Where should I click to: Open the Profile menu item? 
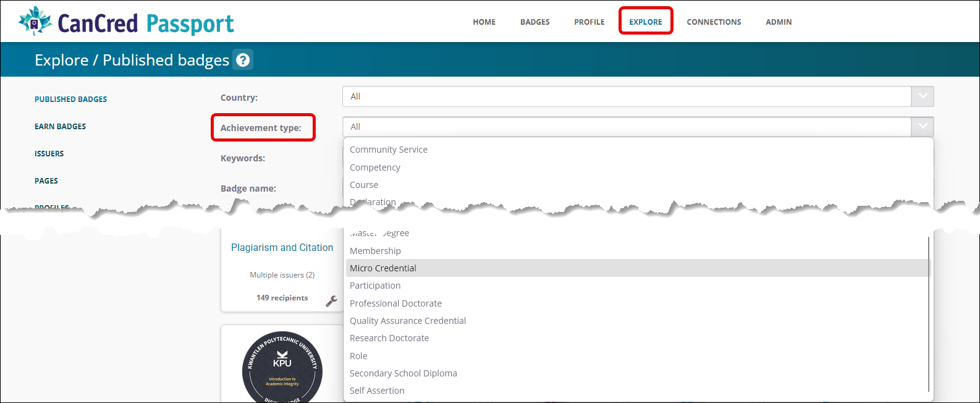pyautogui.click(x=589, y=22)
